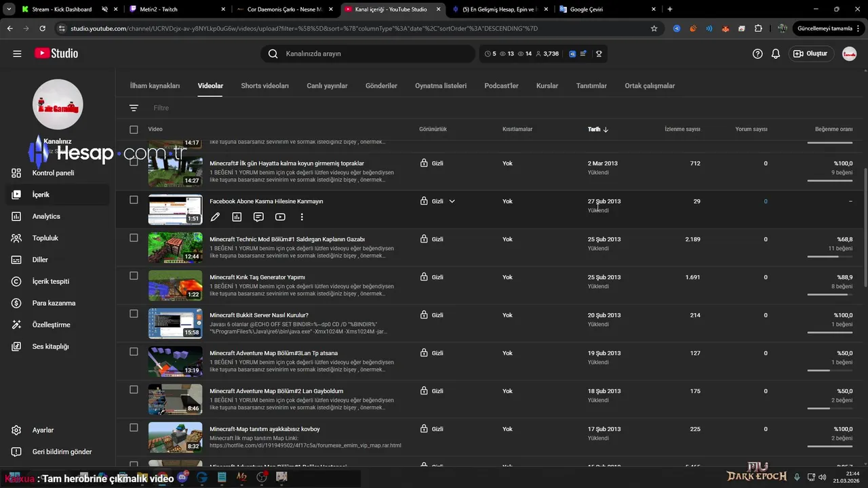The width and height of the screenshot is (868, 488).
Task: Expand visibility dropdown for Facebook Abone video
Action: [452, 201]
